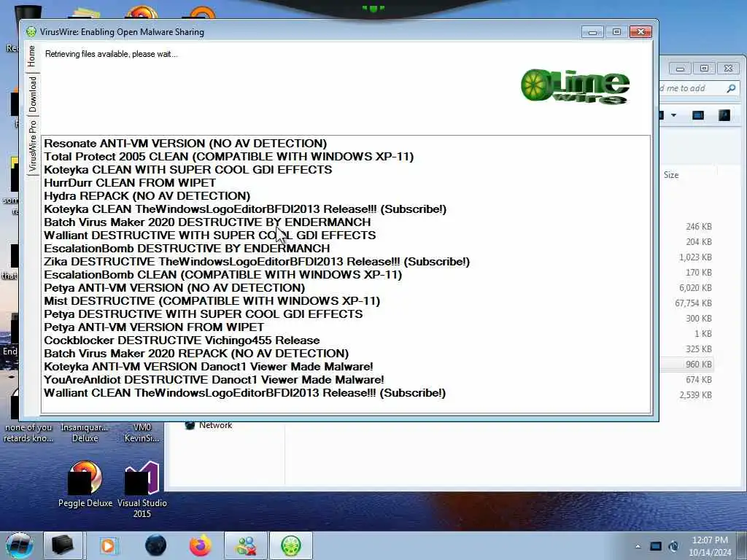Click the LimeWire logo image

(x=575, y=86)
